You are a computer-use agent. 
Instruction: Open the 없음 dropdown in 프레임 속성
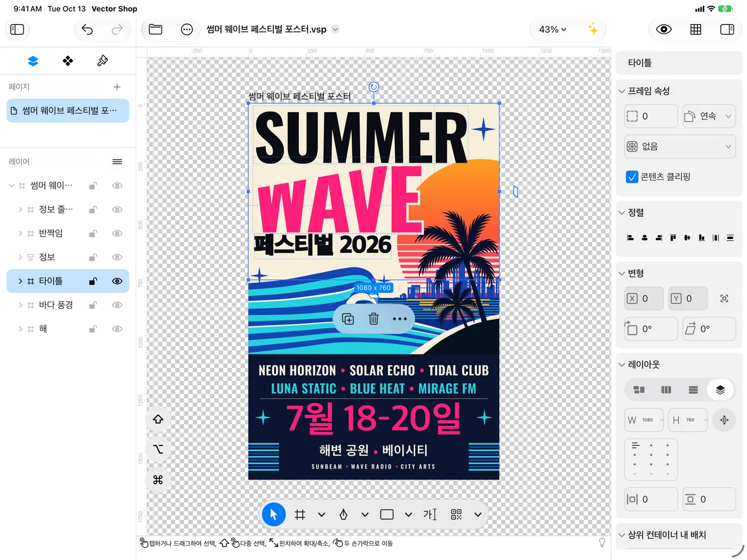click(680, 147)
